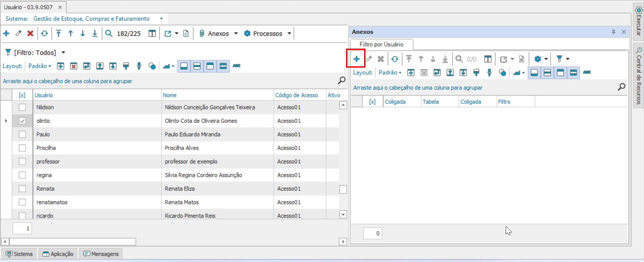The width and height of the screenshot is (644, 262).
Task: Open the Sistema dropdown arrow
Action: coord(161,19)
